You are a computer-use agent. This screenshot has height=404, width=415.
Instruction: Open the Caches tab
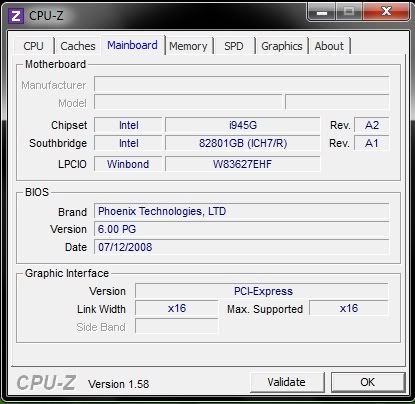78,46
